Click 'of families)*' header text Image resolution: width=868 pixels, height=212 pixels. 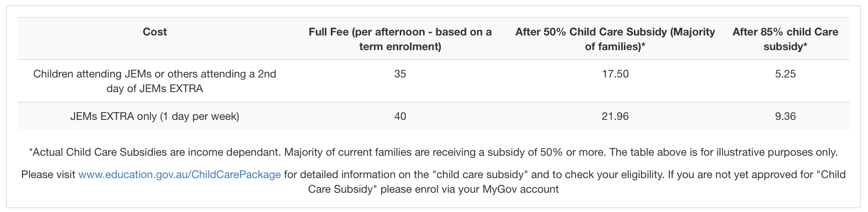click(x=615, y=47)
